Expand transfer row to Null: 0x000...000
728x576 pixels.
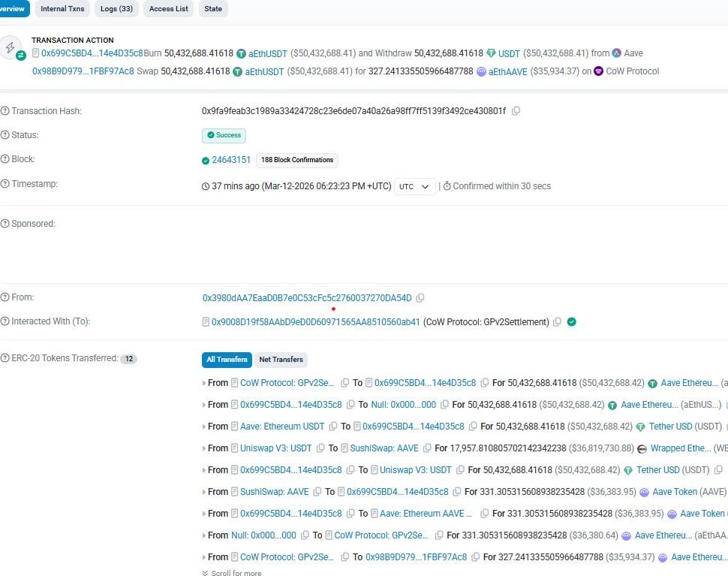click(x=204, y=405)
